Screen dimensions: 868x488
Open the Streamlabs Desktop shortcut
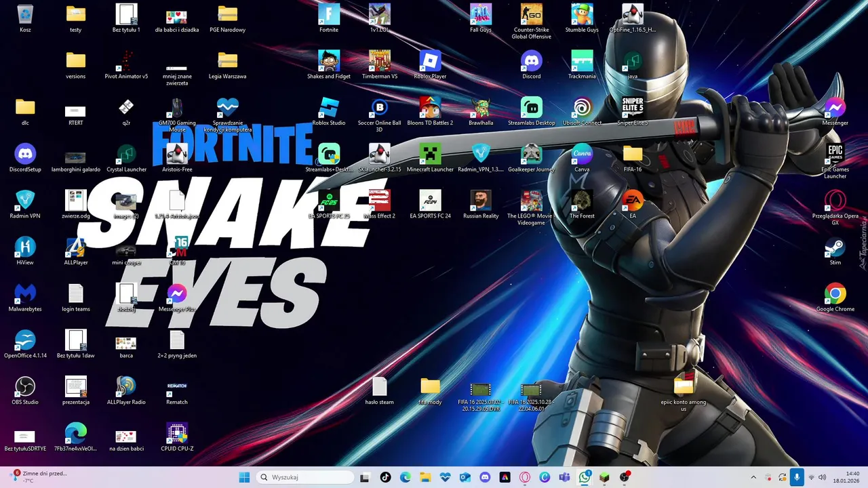pos(532,112)
